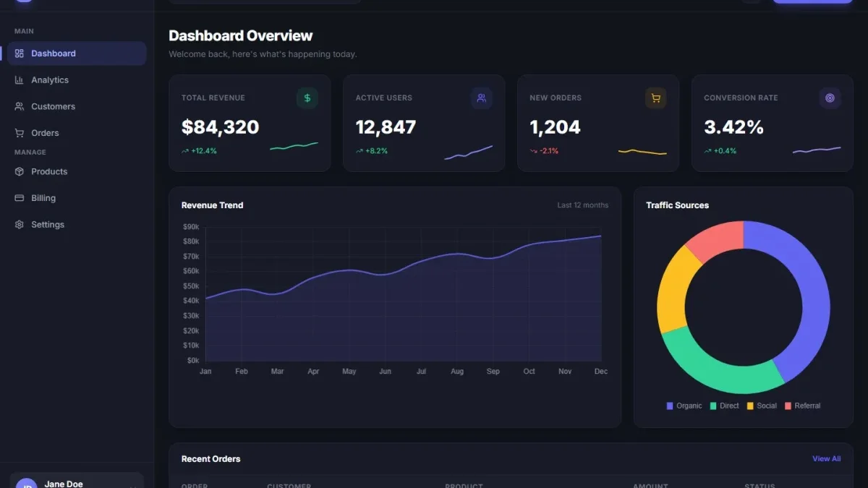Click the Orders cart icon in sidebar
The image size is (868, 488).
coord(20,133)
